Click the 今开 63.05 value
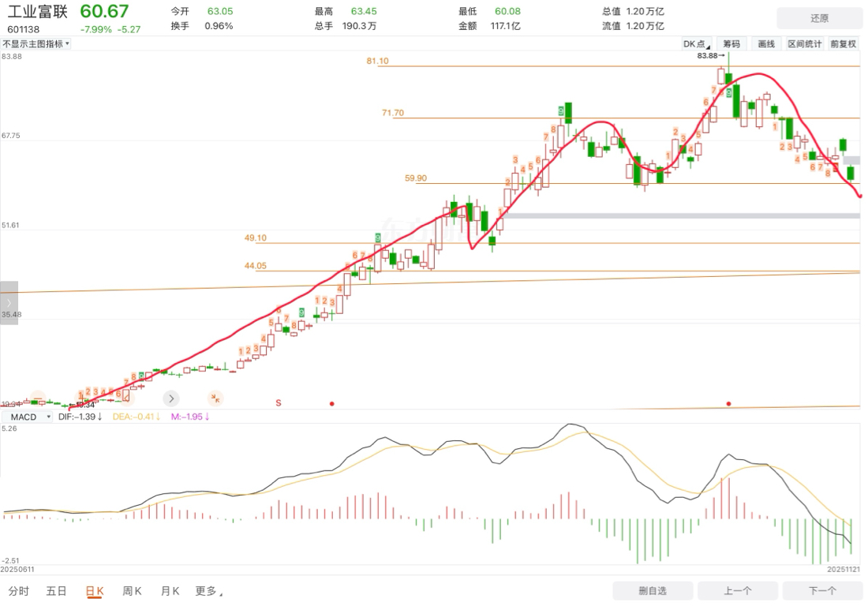The image size is (868, 606). pos(220,11)
